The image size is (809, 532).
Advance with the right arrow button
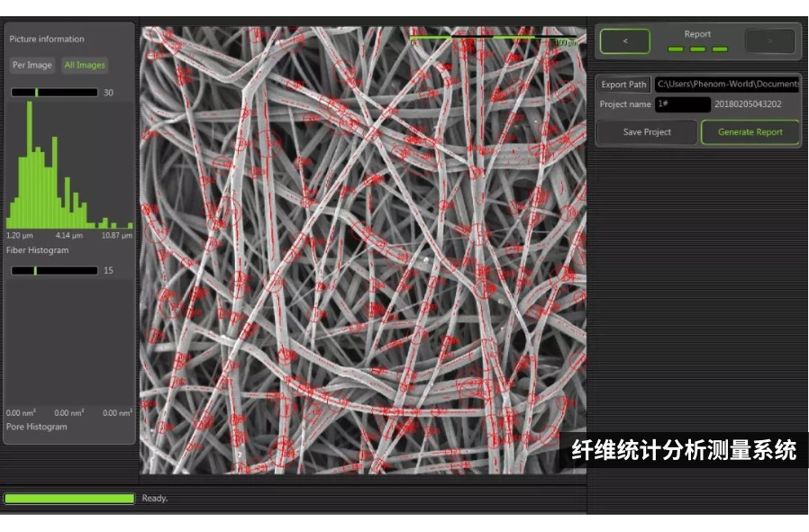(769, 41)
